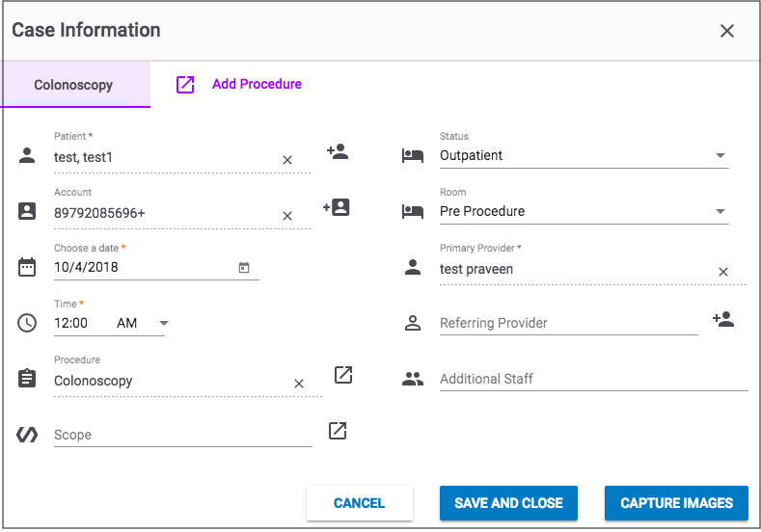Focus the Additional Staff input field
This screenshot has height=532, width=761.
click(592, 380)
